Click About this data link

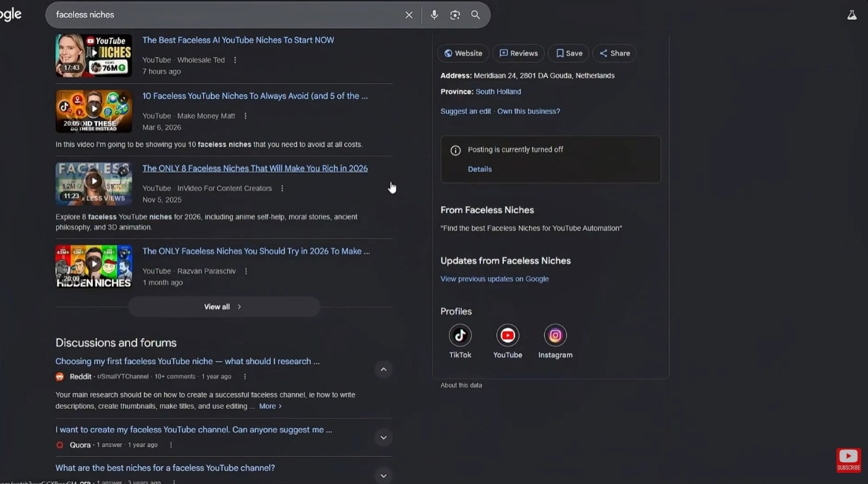(461, 385)
